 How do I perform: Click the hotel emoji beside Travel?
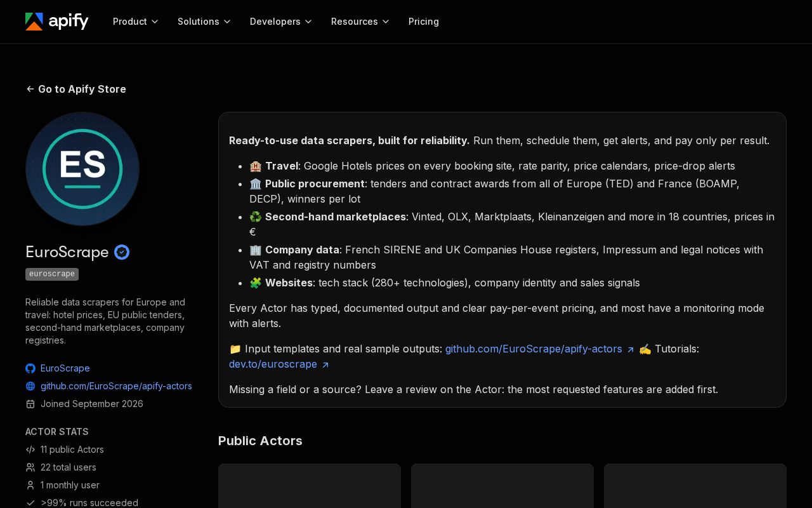coord(256,166)
